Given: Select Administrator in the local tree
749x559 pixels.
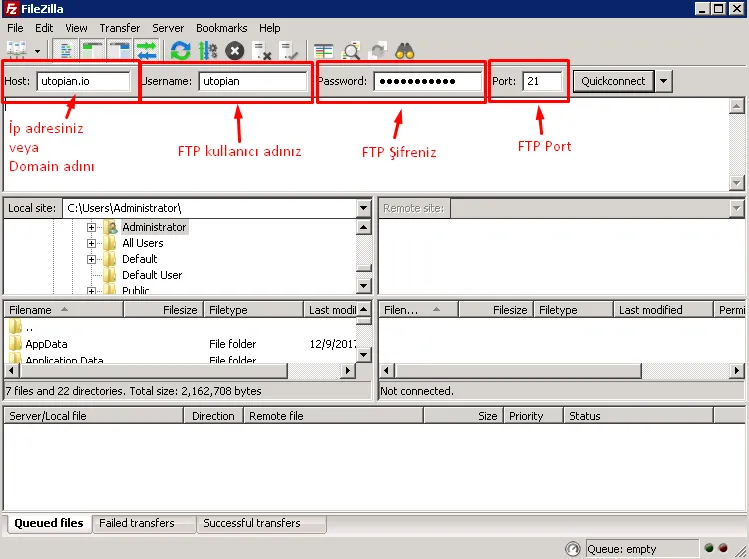Looking at the screenshot, I should pyautogui.click(x=154, y=227).
